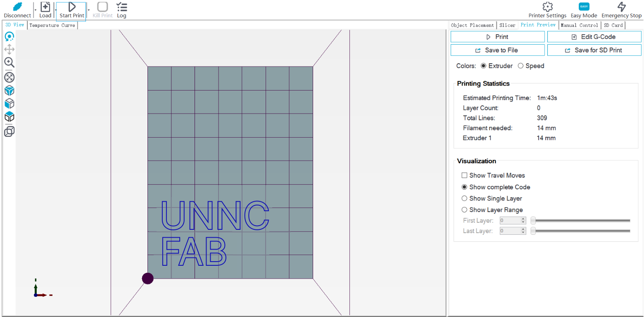Image resolution: width=644 pixels, height=317 pixels.
Task: Switch to top cube view
Action: click(x=9, y=117)
